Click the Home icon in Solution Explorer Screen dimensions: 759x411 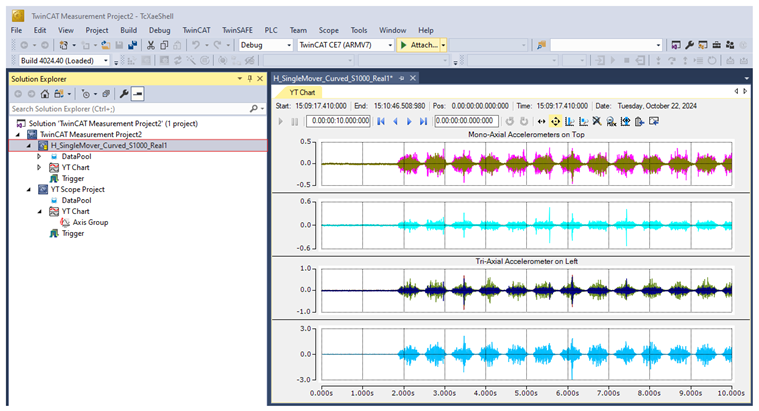click(x=45, y=93)
